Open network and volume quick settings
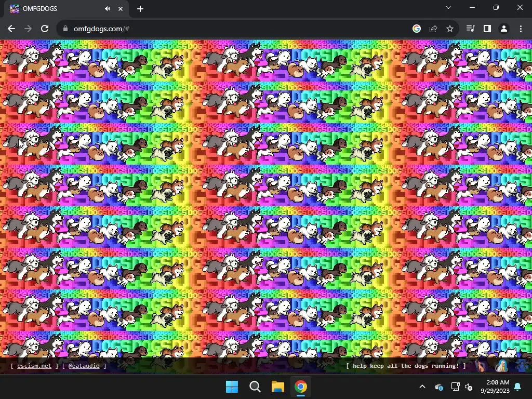 click(x=462, y=387)
